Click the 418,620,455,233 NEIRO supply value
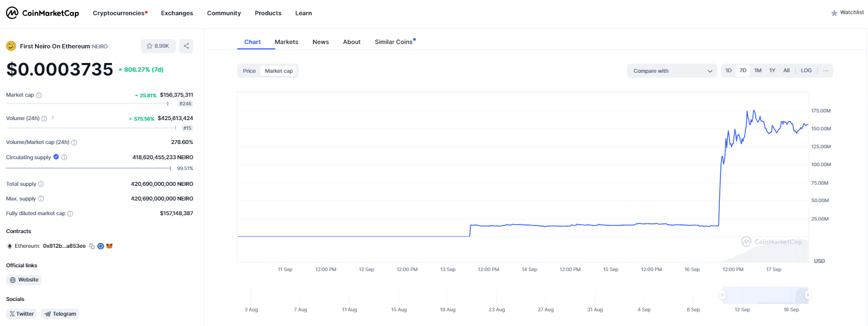The width and height of the screenshot is (868, 326). pyautogui.click(x=163, y=158)
